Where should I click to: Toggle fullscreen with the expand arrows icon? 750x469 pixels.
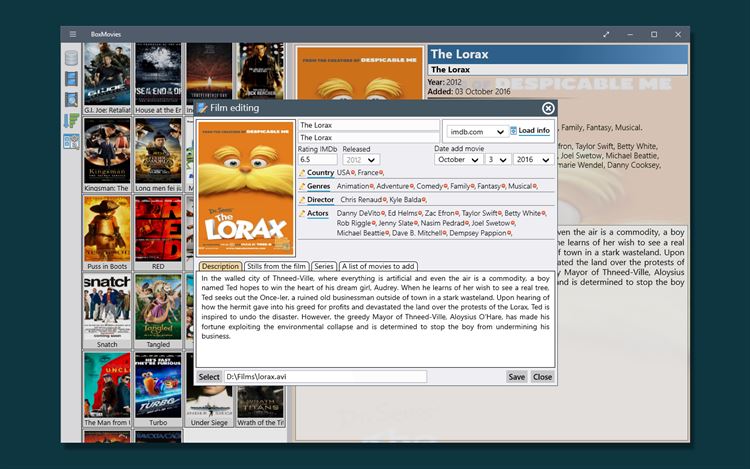tap(606, 34)
